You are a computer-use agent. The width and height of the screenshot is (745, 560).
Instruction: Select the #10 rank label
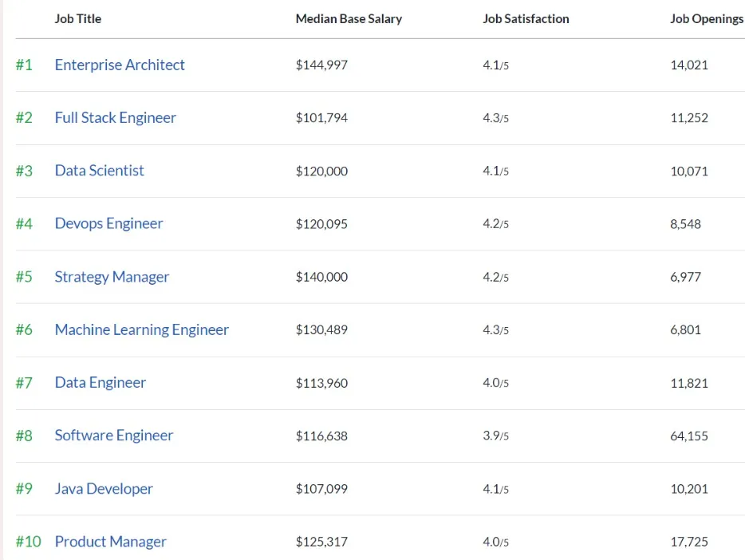[26, 541]
